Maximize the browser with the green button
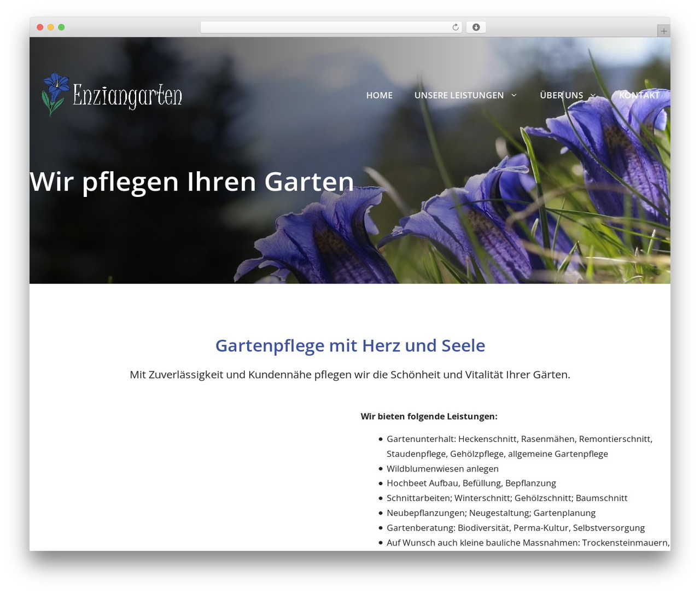700x593 pixels. (61, 27)
